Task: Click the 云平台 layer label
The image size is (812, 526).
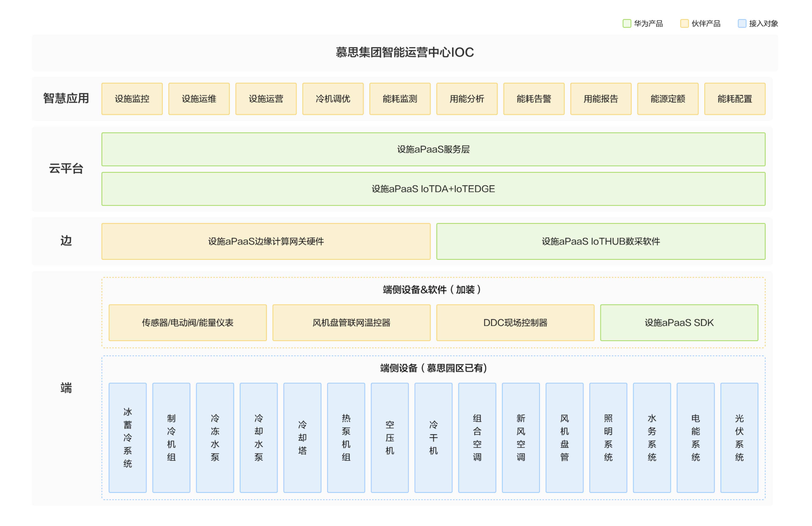Action: tap(66, 169)
